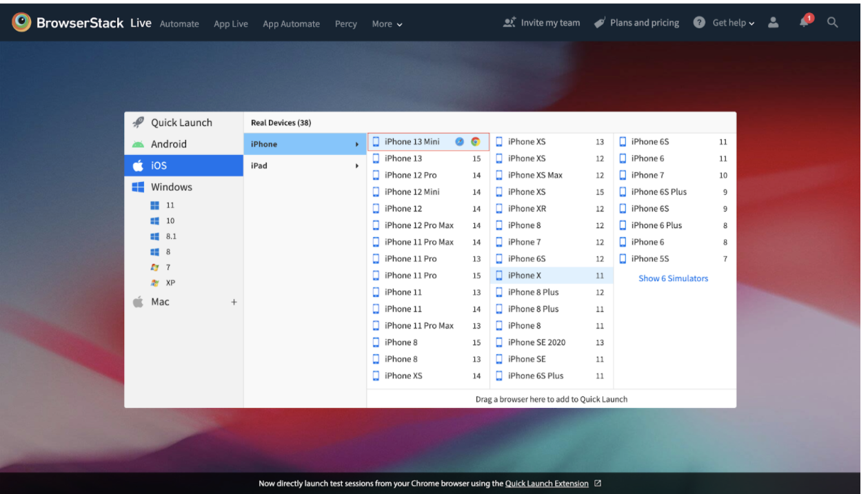
Task: Launch Chrome on iPhone 13 Mini
Action: click(x=476, y=141)
